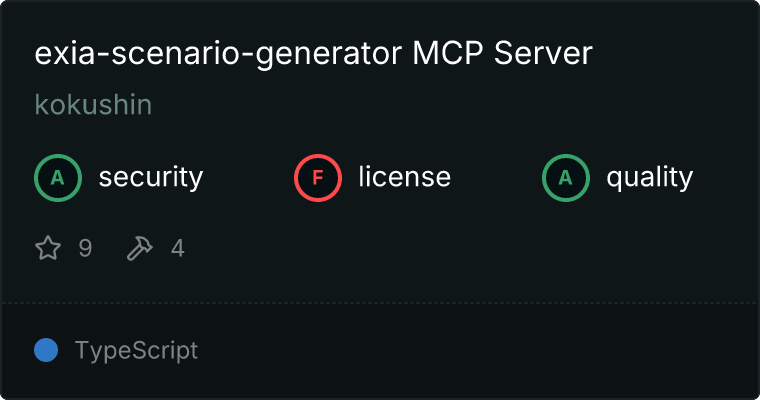Click the letter F inside the license badge
760x400 pixels.
coord(317,178)
